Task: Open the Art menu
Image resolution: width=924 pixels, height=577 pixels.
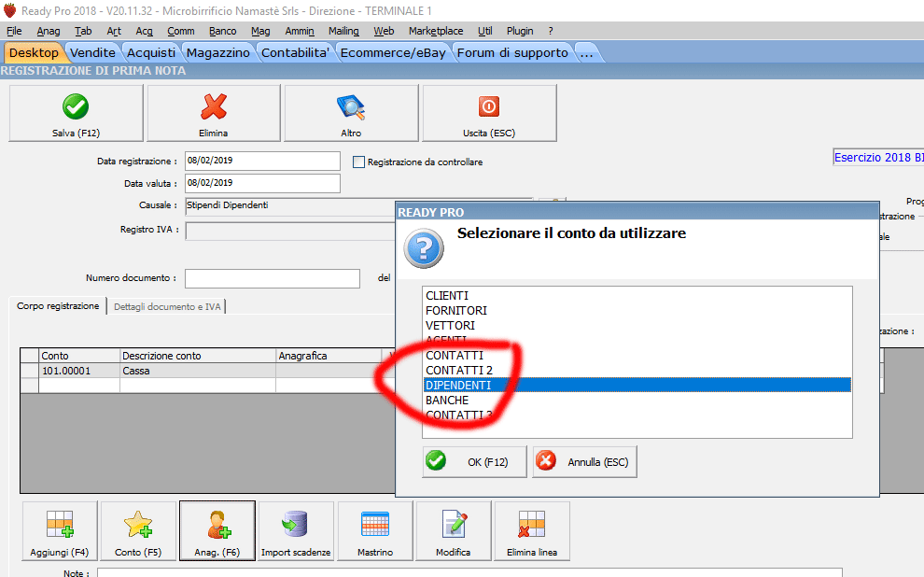Action: 114,31
